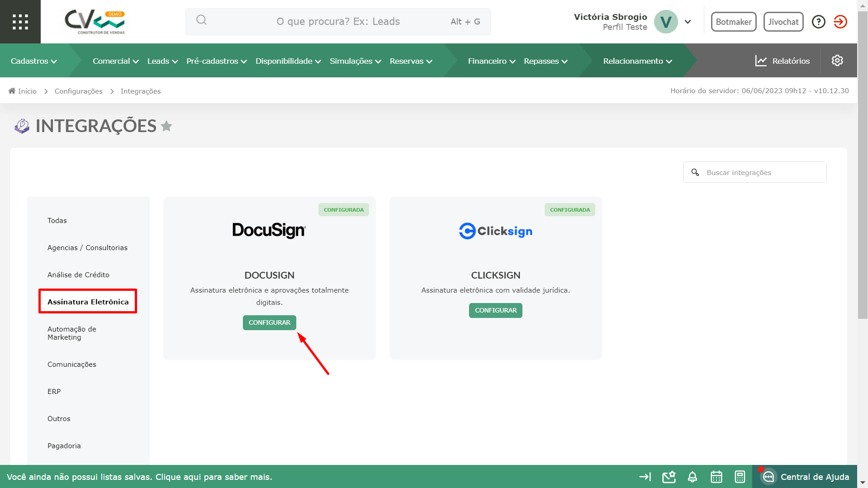This screenshot has width=868, height=488.
Task: Select the ERP category
Action: click(x=54, y=392)
